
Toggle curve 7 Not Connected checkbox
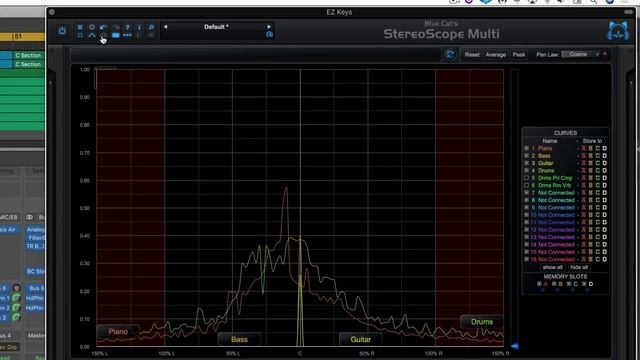pos(527,193)
